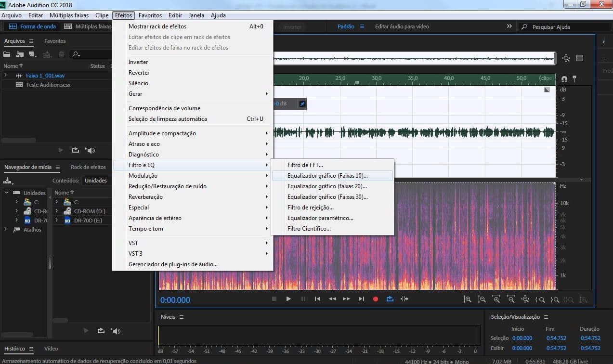Image resolution: width=613 pixels, height=364 pixels.
Task: Switch to Rack de efeitos tab
Action: point(88,167)
